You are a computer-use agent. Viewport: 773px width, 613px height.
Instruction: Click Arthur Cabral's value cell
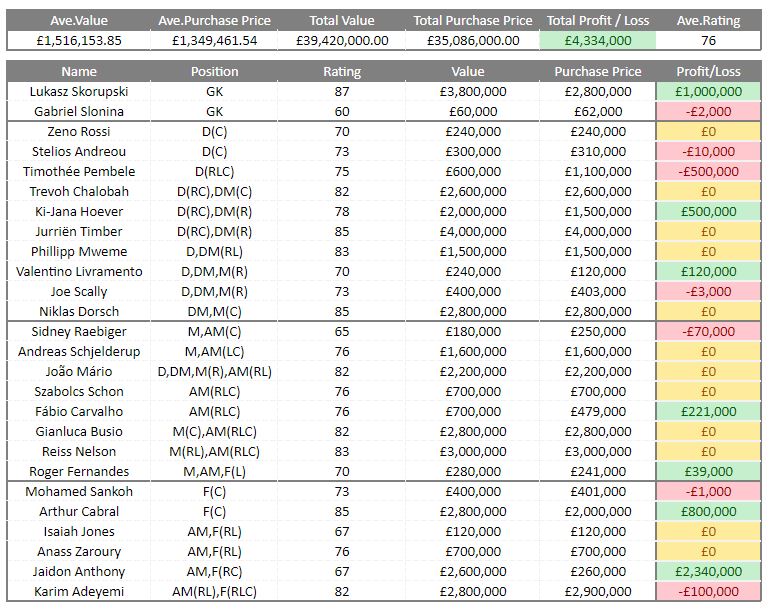468,511
